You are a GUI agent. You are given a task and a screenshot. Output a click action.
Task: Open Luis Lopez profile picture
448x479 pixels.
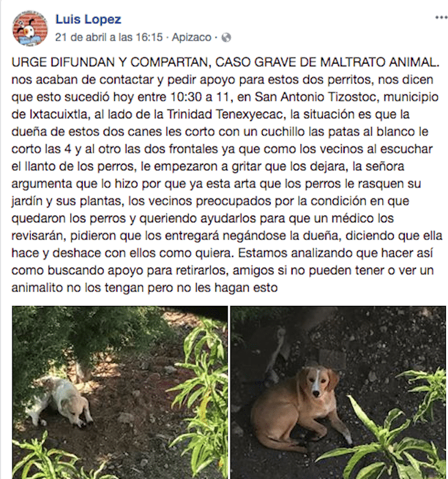pyautogui.click(x=29, y=29)
